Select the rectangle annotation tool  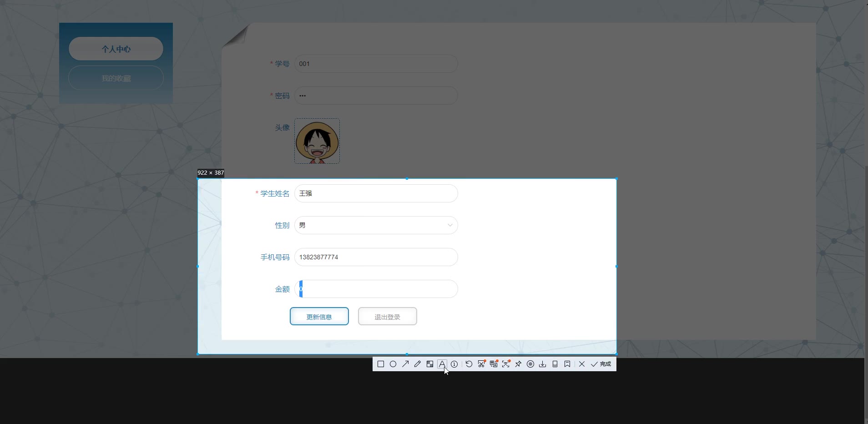point(381,364)
